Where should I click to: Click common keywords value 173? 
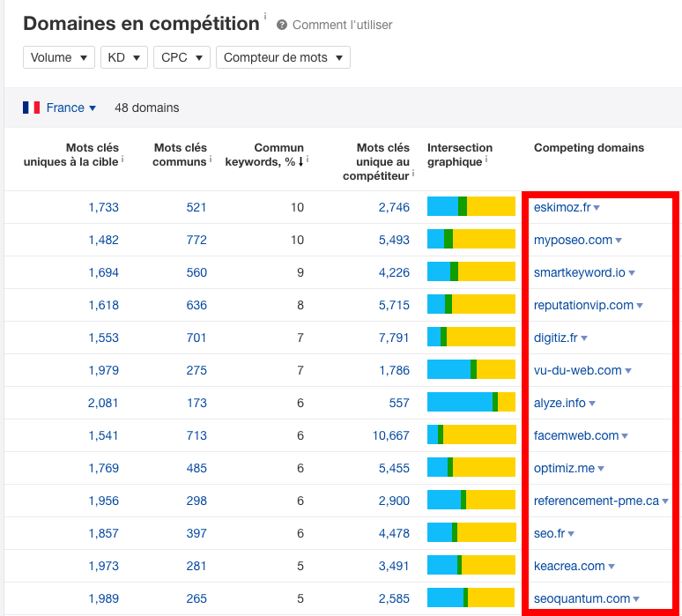pos(196,403)
